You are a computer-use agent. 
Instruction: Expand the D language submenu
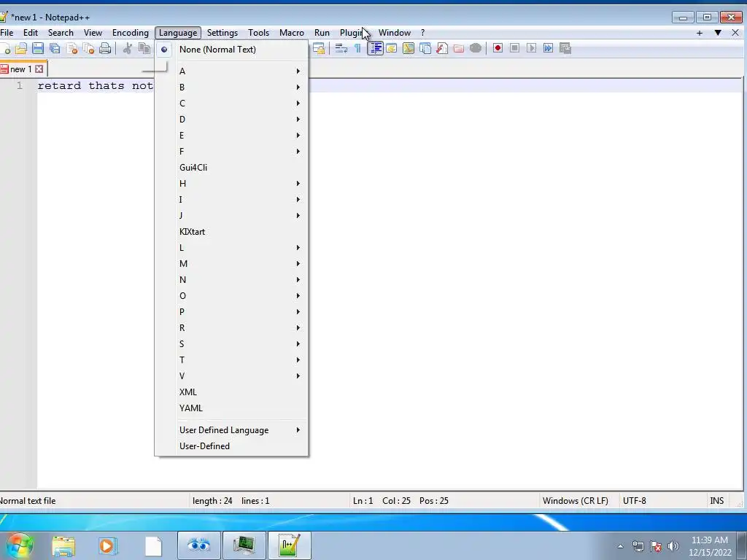point(231,120)
